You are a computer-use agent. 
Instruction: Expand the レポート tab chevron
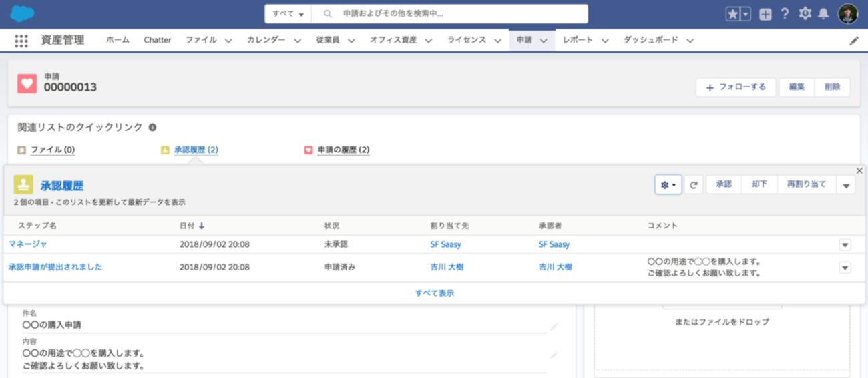(x=605, y=41)
